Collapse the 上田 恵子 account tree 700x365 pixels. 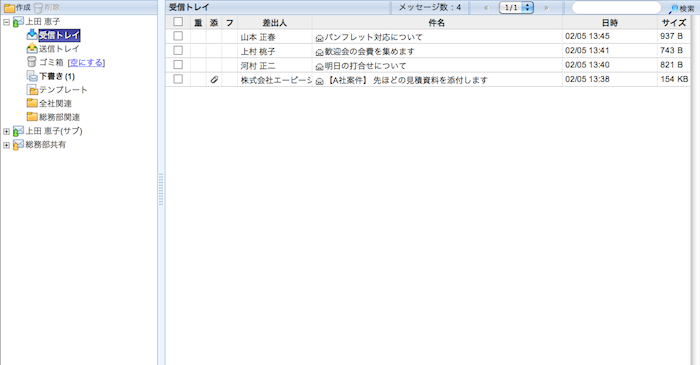coord(6,21)
